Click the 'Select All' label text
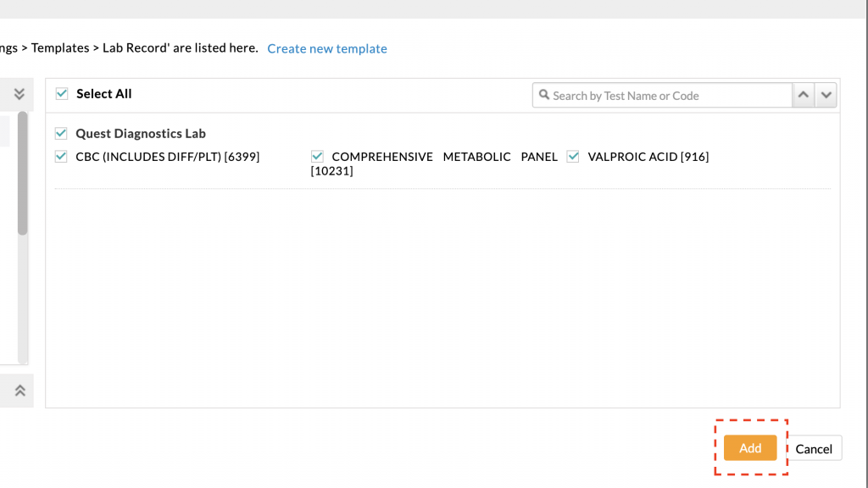 click(104, 94)
